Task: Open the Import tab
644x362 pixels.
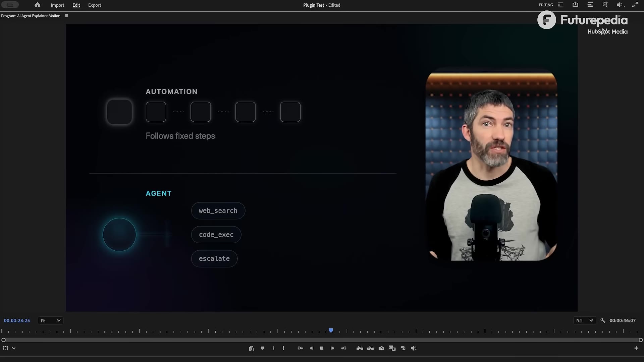Action: [57, 5]
